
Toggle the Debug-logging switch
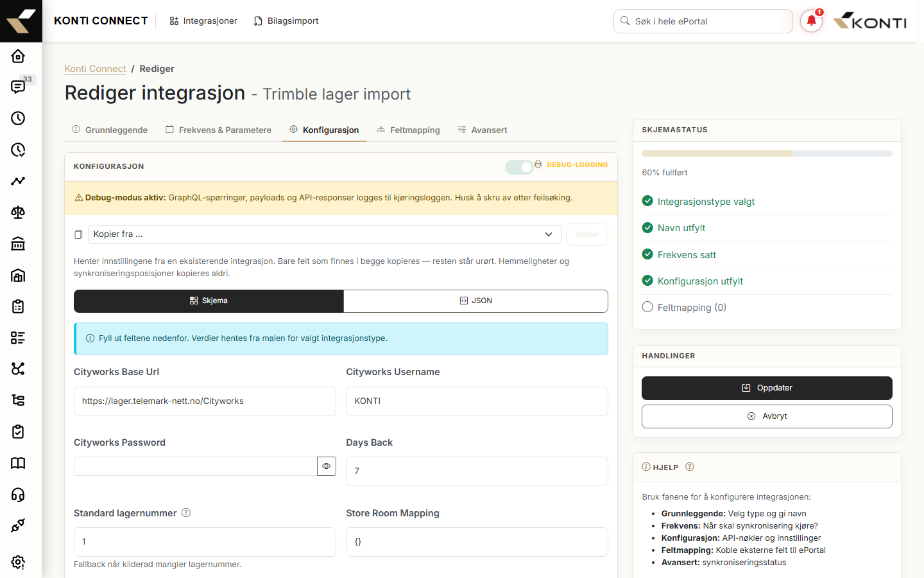point(519,167)
